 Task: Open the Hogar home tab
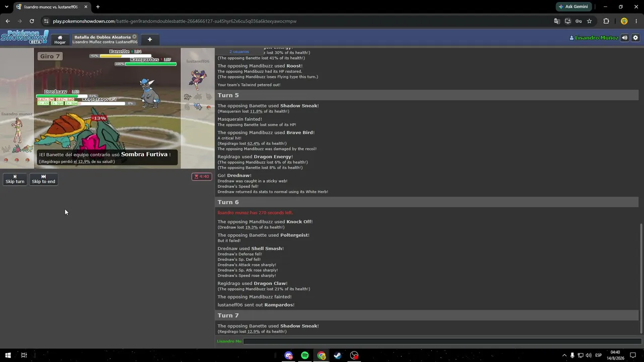pyautogui.click(x=60, y=39)
